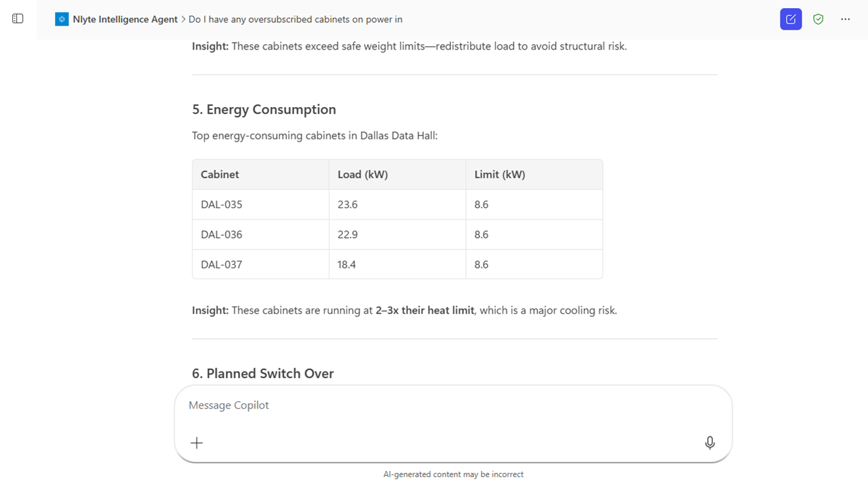Select the conversation title about oversubscribed cabinets
Viewport: 868px width, 488px height.
click(x=296, y=19)
